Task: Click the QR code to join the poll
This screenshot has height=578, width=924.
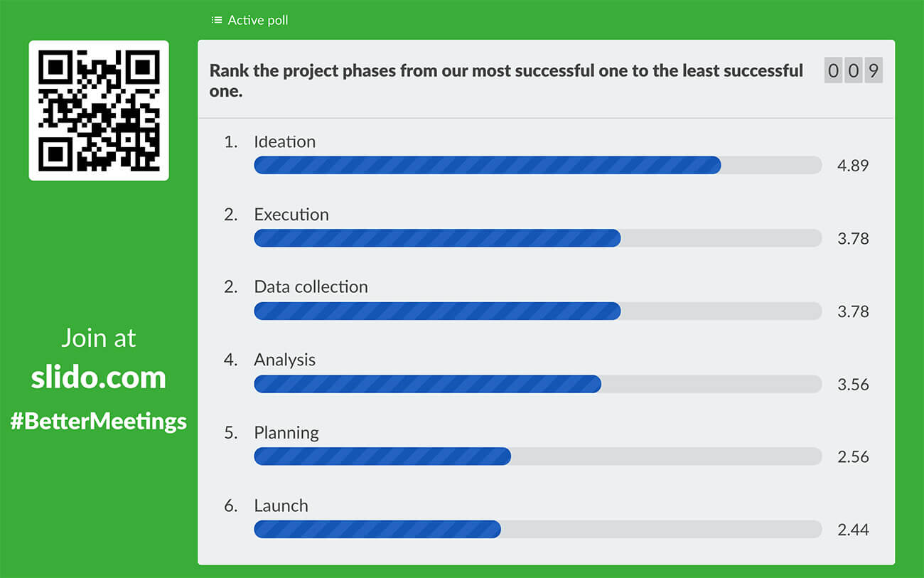Action: (99, 110)
